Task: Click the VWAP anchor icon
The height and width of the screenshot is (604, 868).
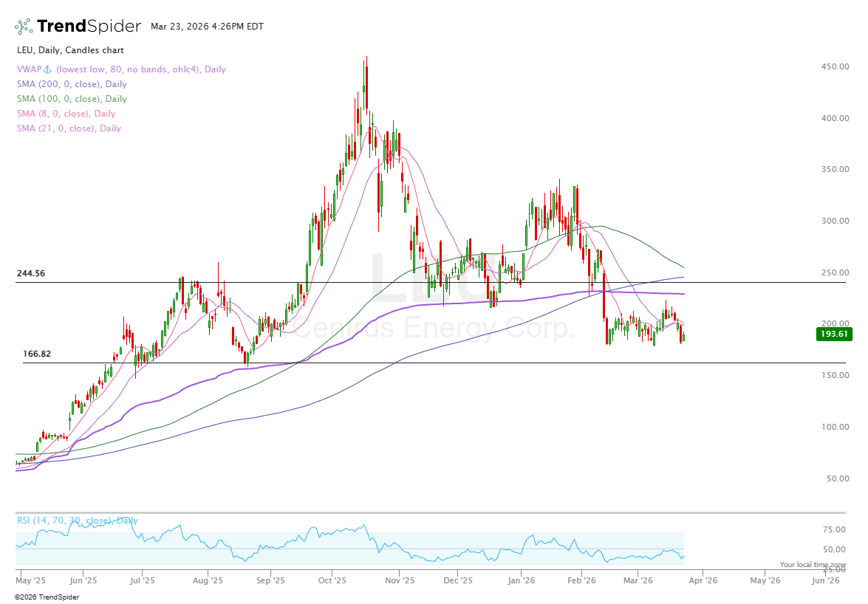Action: [47, 69]
